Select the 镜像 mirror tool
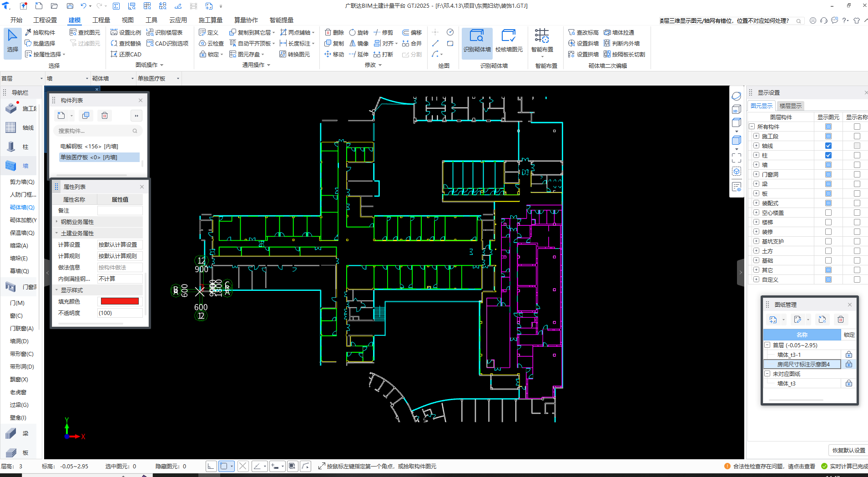The image size is (868, 477). (x=358, y=43)
